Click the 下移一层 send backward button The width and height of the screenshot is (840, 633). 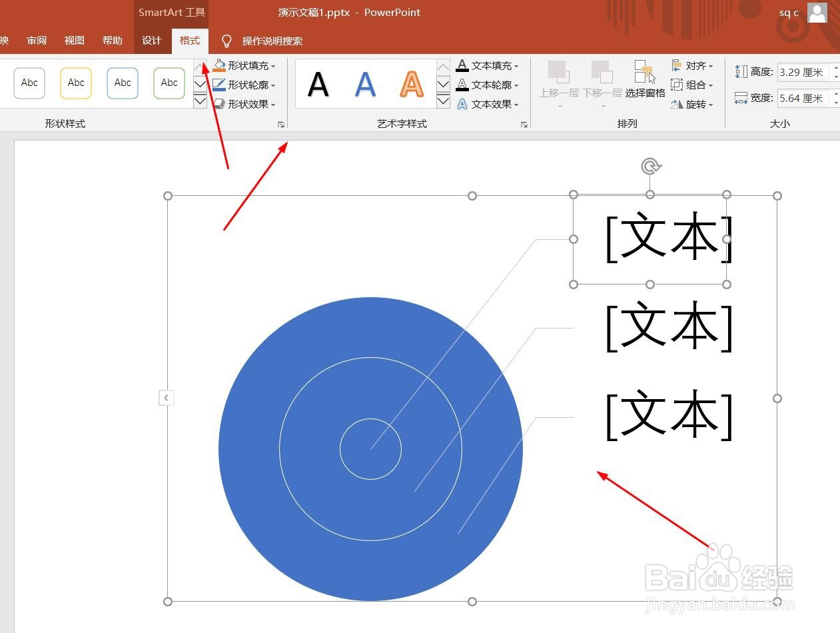point(602,85)
